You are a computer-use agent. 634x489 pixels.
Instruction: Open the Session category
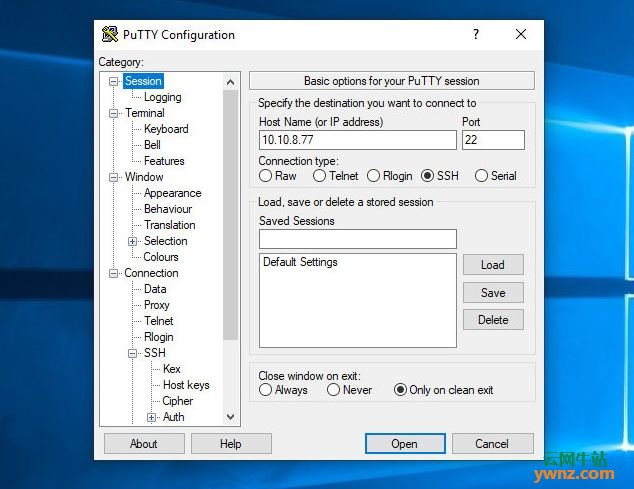[x=143, y=81]
